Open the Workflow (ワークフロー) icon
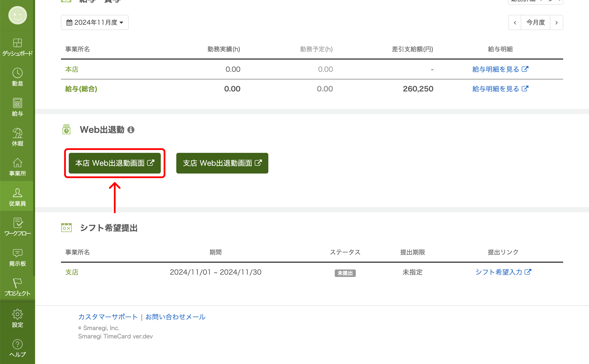The height and width of the screenshot is (364, 589). 17,227
